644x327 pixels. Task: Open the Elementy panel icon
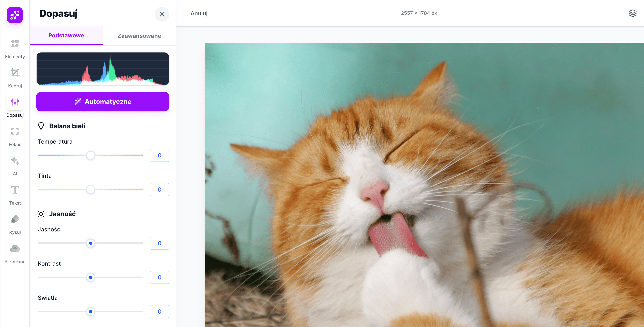click(x=15, y=44)
